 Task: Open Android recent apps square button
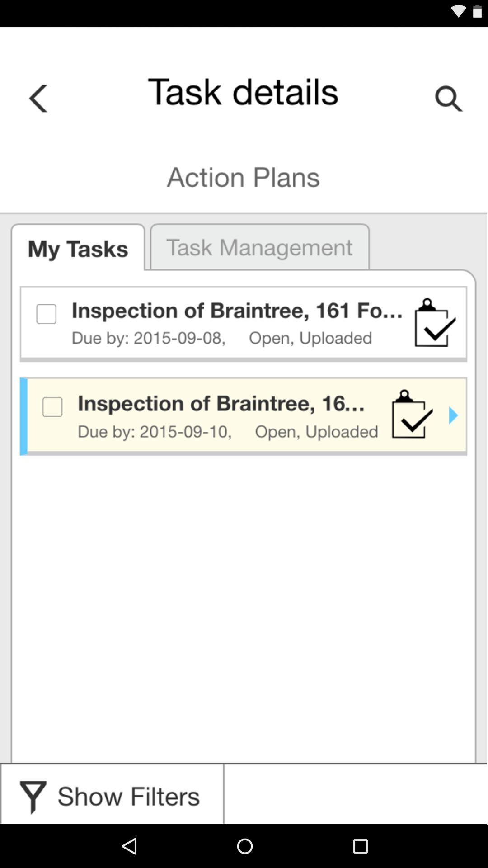[360, 846]
